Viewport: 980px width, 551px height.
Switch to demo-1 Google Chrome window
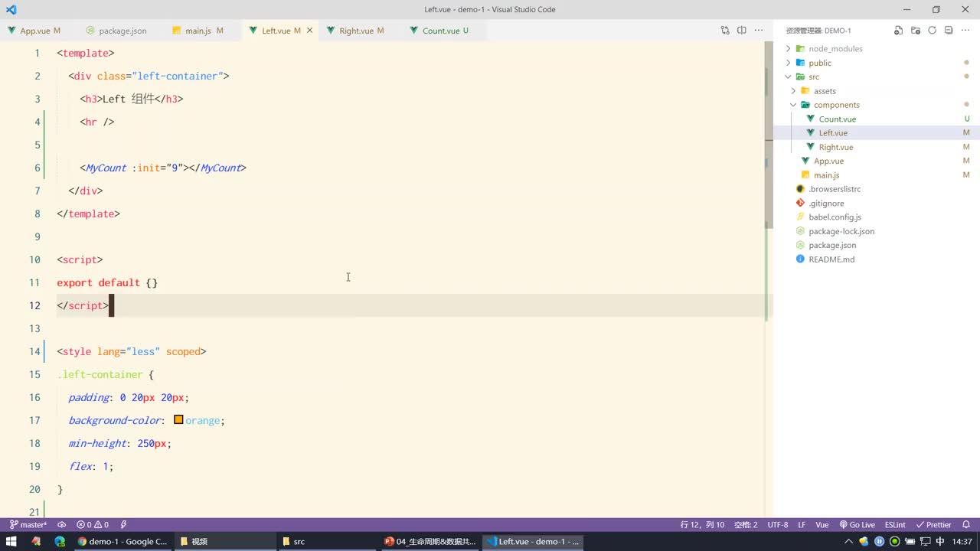click(122, 541)
